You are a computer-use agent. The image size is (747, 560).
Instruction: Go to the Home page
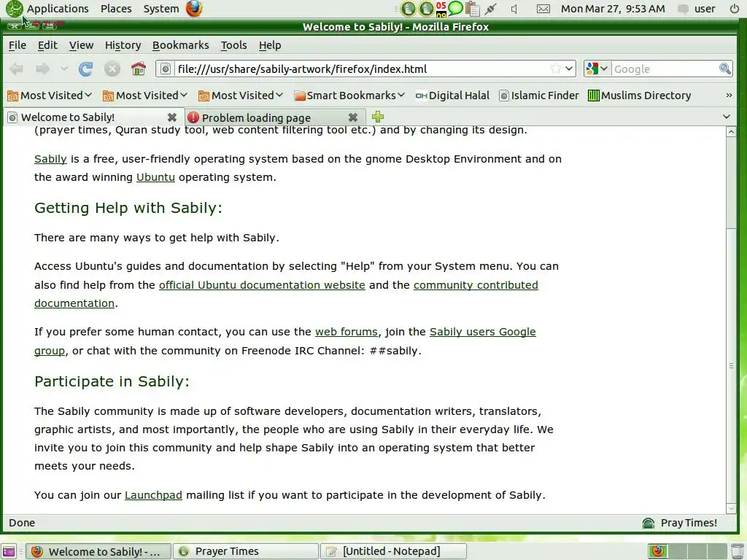coord(139,69)
